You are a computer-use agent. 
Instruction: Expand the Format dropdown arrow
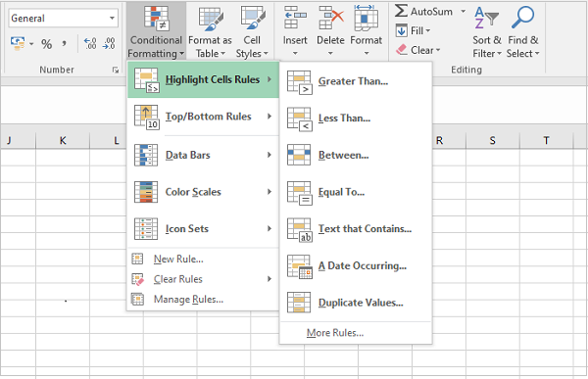coord(367,53)
